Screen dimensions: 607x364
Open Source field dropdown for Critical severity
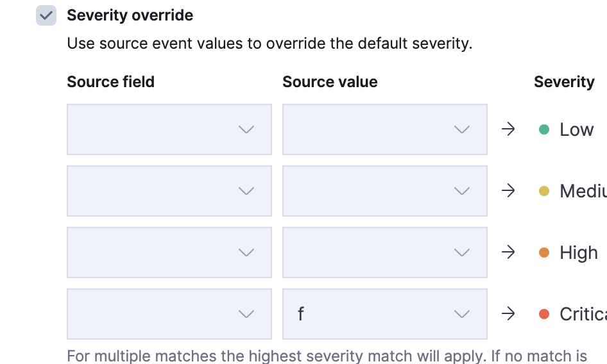tap(169, 314)
